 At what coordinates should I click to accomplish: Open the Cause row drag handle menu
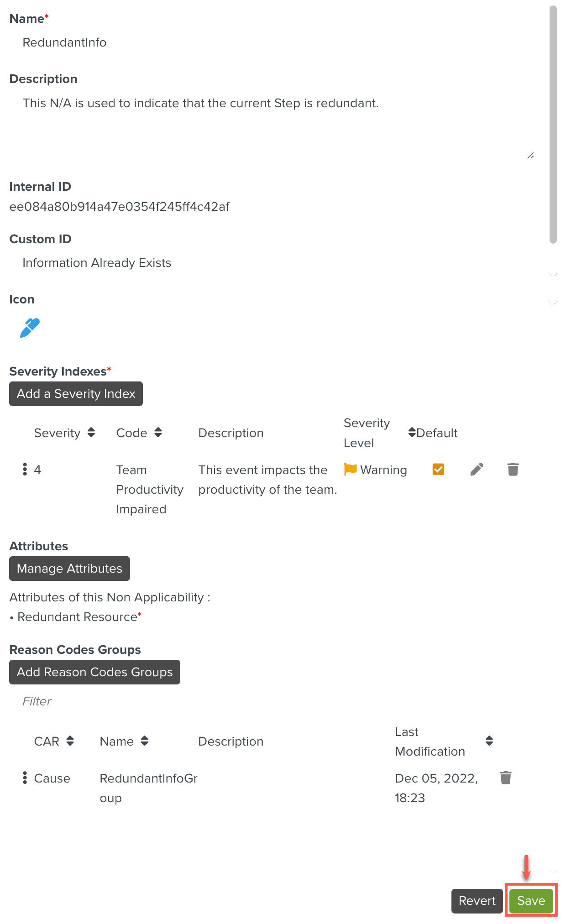point(25,778)
